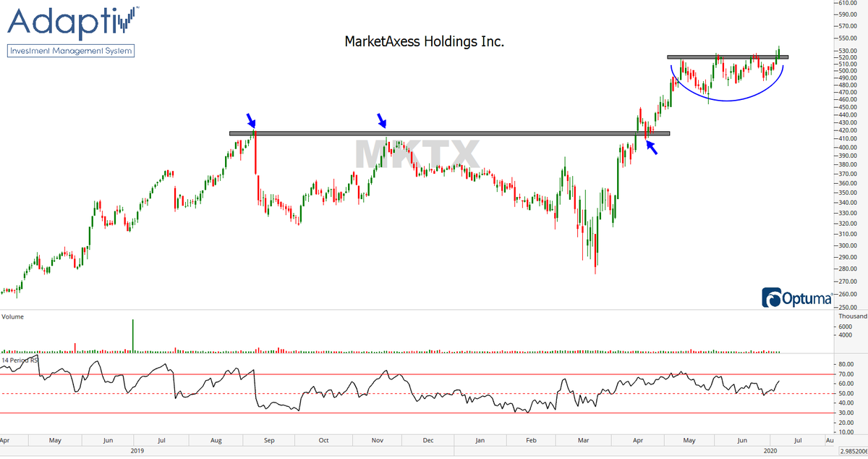Click the Jan month label
Image resolution: width=868 pixels, height=459 pixels.
coord(480,439)
